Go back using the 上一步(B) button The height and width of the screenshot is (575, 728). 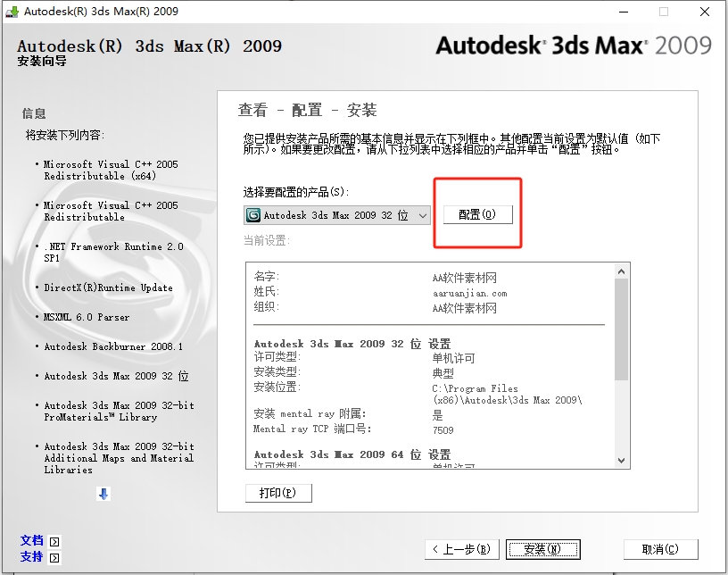click(460, 549)
